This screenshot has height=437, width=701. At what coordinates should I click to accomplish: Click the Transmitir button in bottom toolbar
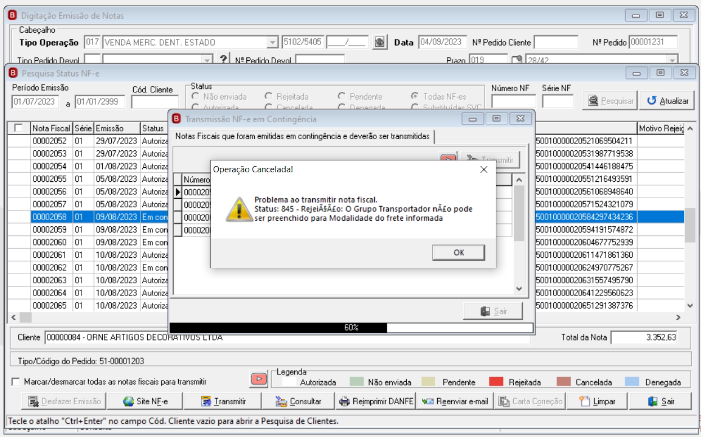click(222, 401)
